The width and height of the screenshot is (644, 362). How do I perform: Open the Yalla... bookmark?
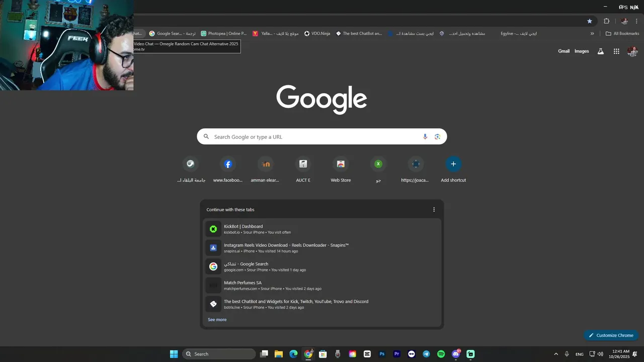pos(276,34)
